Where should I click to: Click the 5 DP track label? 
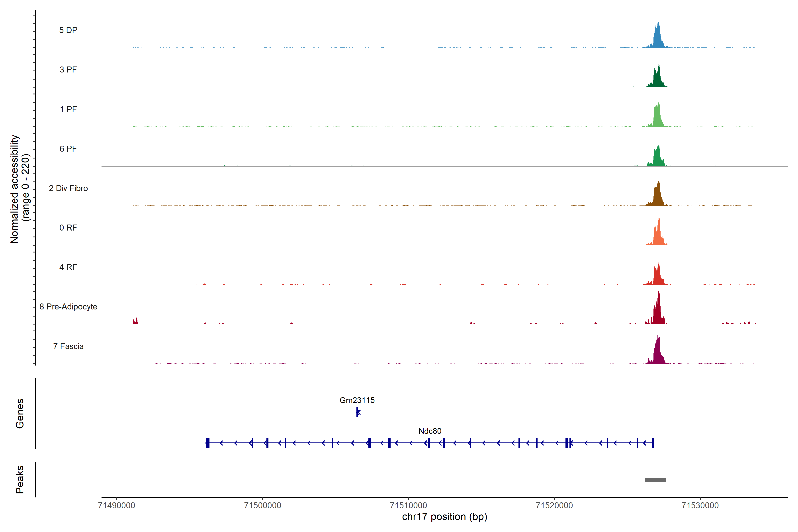[x=68, y=30]
